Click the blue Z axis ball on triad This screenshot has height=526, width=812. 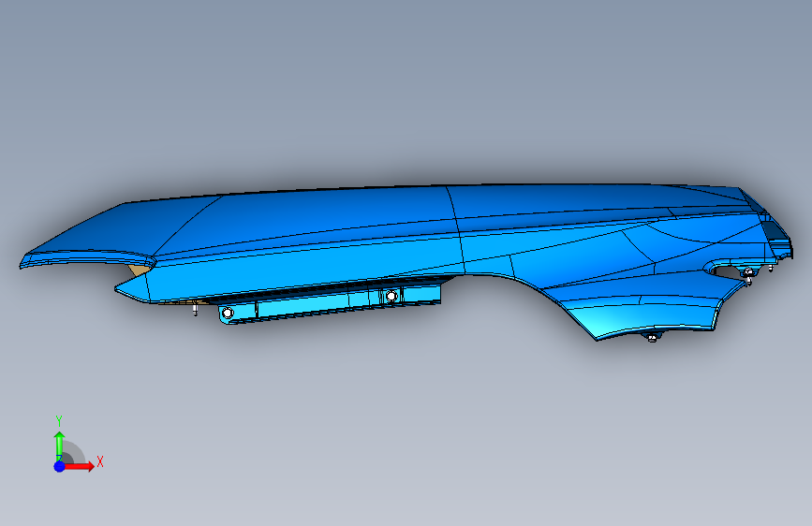click(60, 466)
